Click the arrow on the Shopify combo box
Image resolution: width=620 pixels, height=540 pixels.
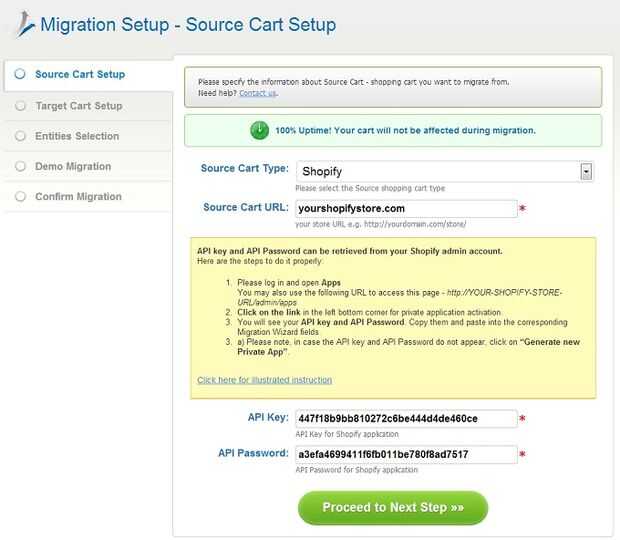(586, 172)
